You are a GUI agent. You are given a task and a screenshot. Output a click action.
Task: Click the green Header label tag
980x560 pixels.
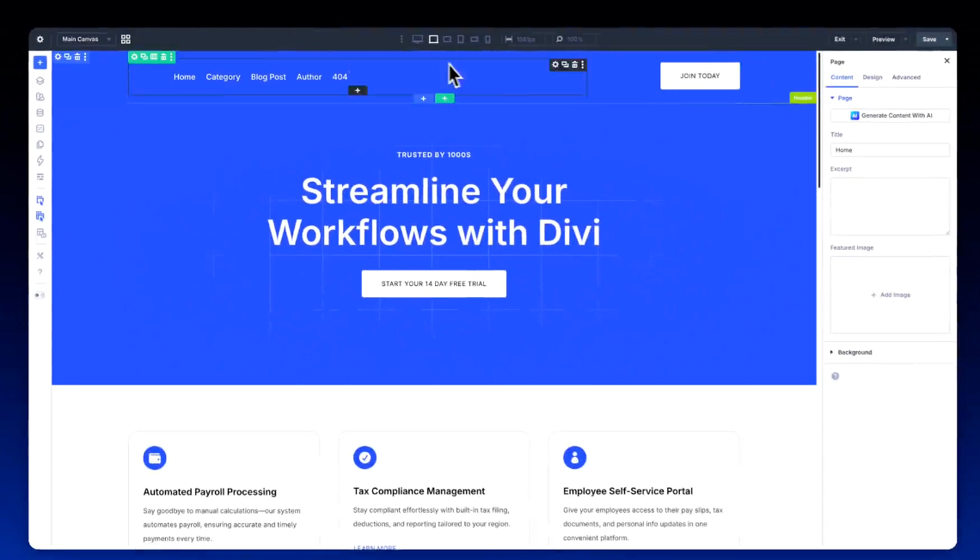[803, 98]
